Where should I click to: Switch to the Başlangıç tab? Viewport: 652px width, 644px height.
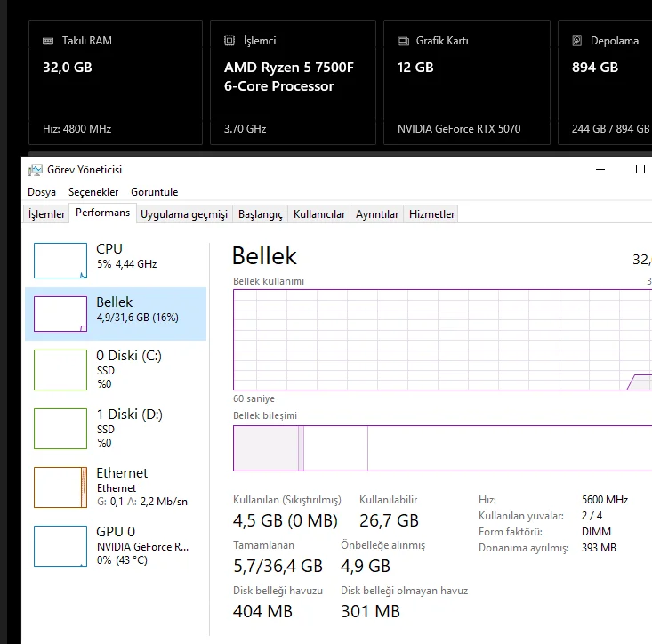point(261,214)
